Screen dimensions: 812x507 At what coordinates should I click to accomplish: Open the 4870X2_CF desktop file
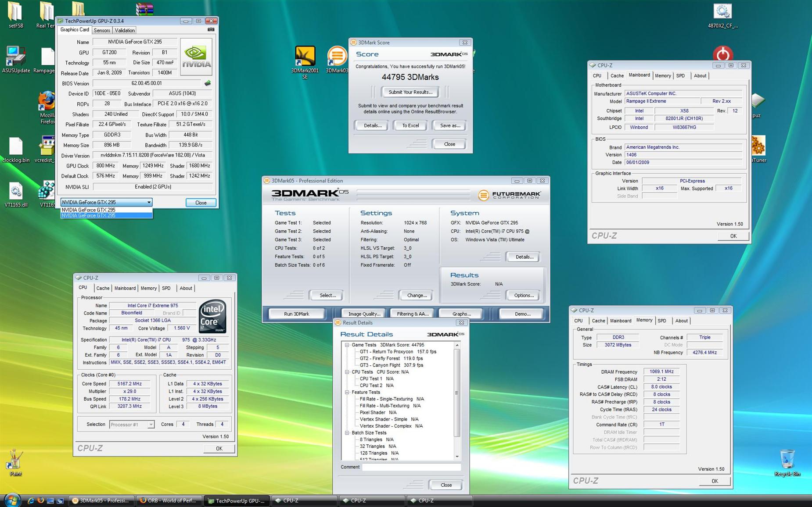(722, 16)
